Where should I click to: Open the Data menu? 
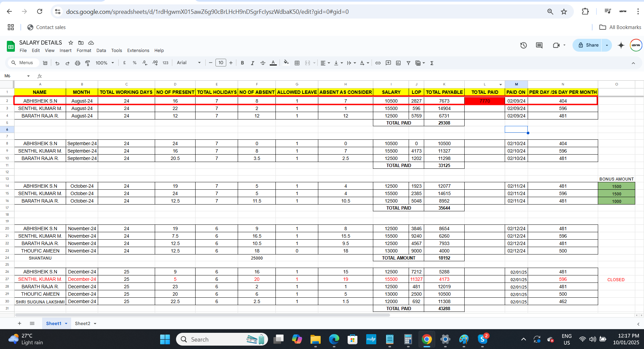tap(101, 50)
